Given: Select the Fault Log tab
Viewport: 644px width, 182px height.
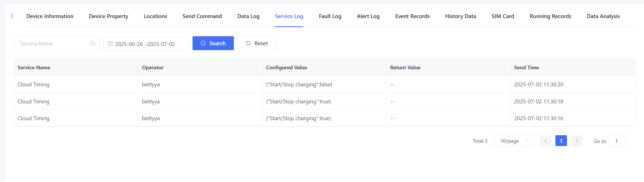Looking at the screenshot, I should [330, 16].
